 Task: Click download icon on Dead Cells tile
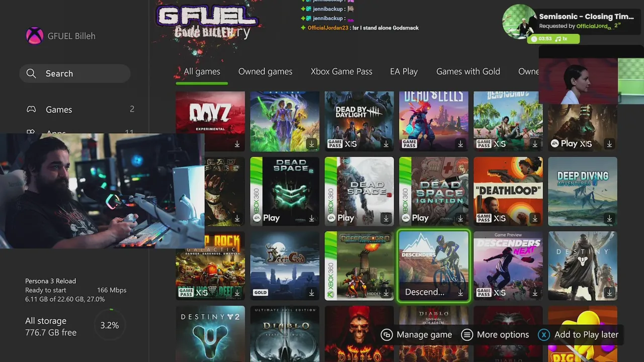[460, 144]
